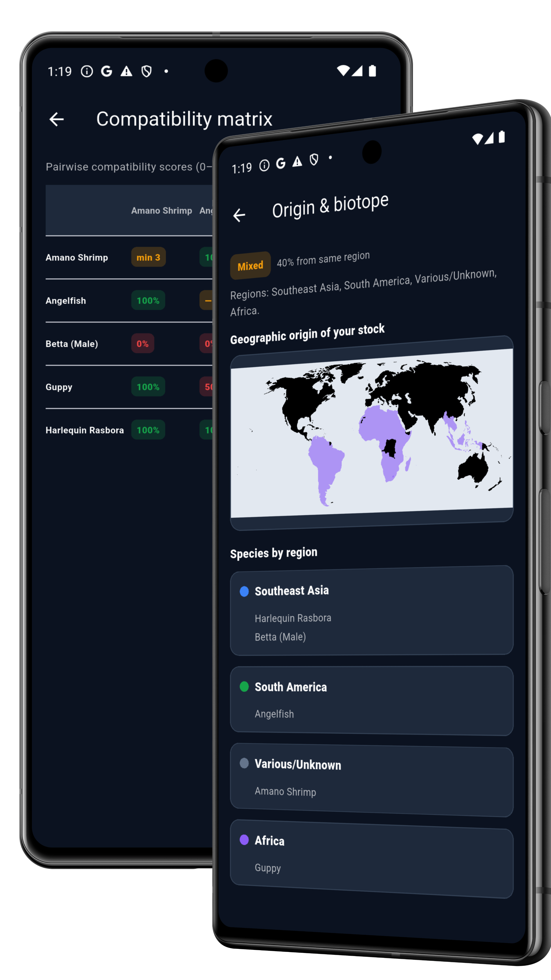The height and width of the screenshot is (980, 551).
Task: Tap the Angelfish 100% score chip
Action: [x=148, y=301]
